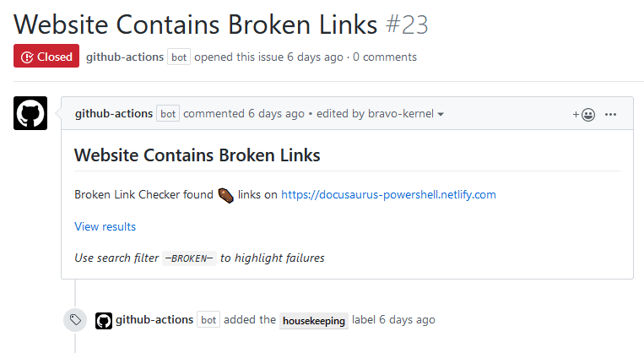This screenshot has height=353, width=644.
Task: Click the tag icon in the timeline
Action: (75, 320)
